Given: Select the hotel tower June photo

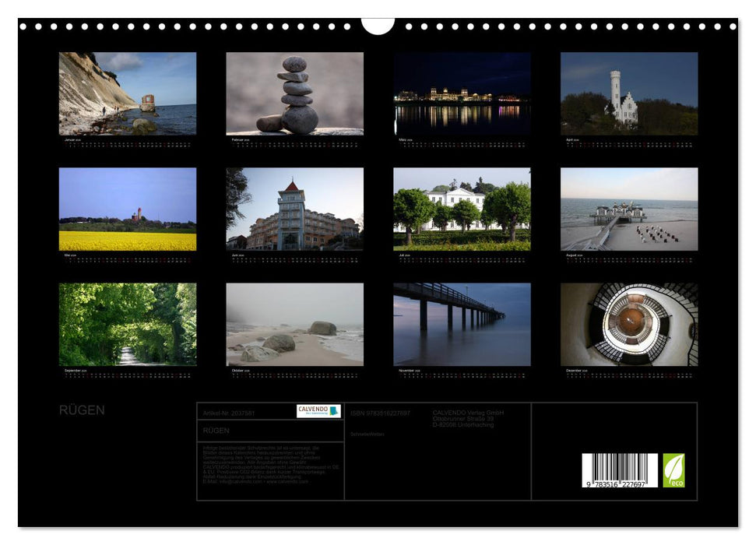Looking at the screenshot, I should click(x=294, y=209).
